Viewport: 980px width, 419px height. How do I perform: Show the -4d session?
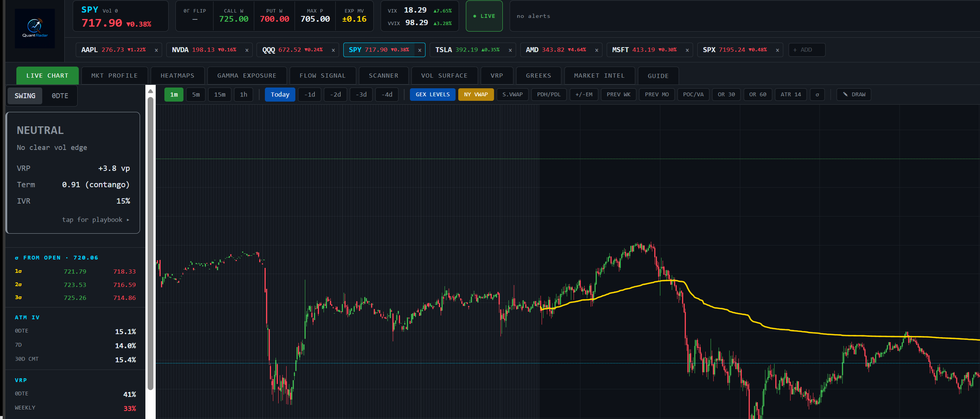tap(387, 95)
